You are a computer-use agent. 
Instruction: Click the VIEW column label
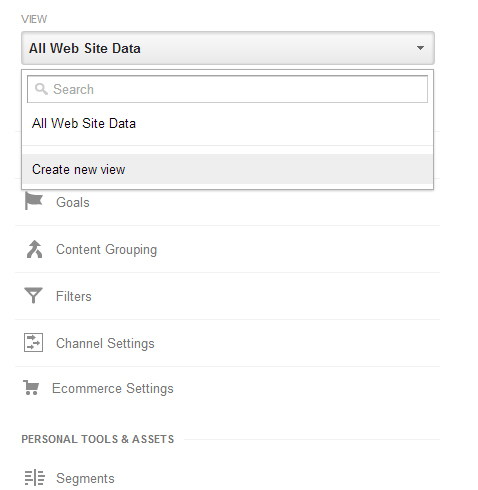(34, 19)
